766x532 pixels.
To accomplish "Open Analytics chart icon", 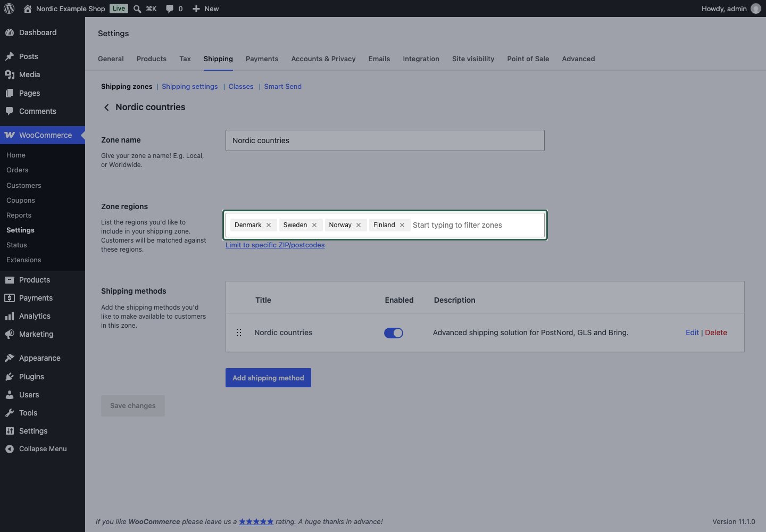I will click(10, 316).
